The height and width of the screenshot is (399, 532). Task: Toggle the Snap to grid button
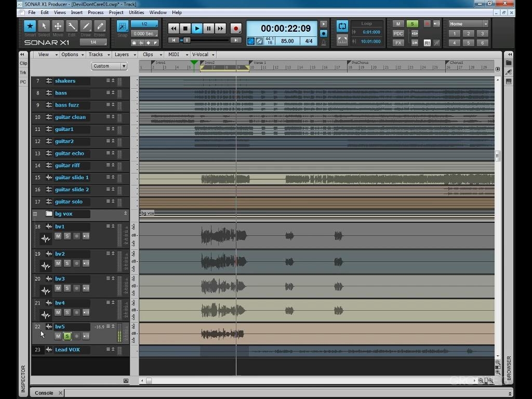pyautogui.click(x=122, y=26)
